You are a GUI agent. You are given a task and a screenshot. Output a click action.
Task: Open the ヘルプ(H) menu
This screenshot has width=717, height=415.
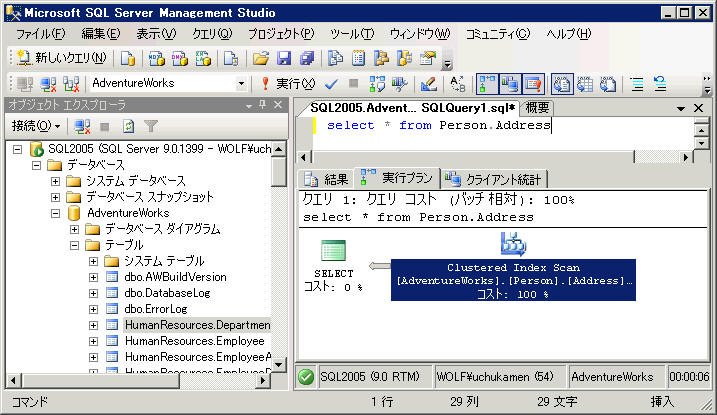click(x=568, y=34)
